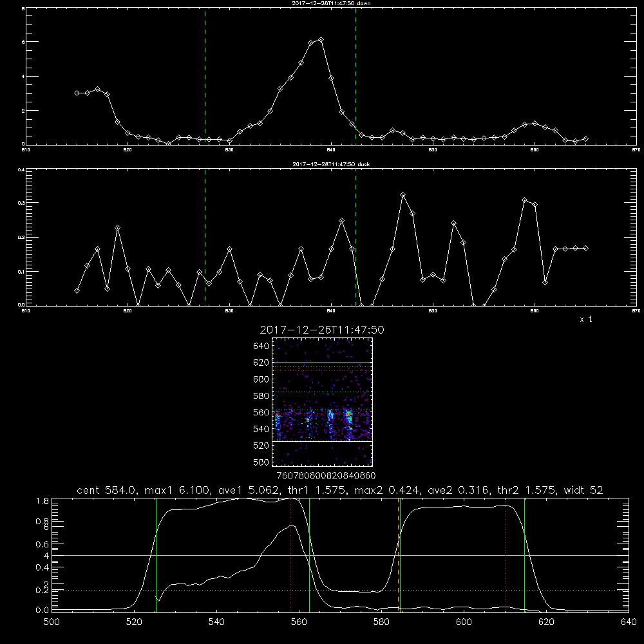Click the 840 x-axis label of the dawn plot
Screen dimensions: 644x644
tap(331, 150)
